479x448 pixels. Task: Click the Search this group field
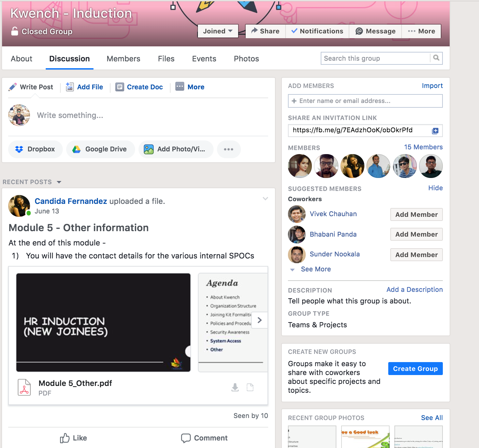click(x=376, y=58)
